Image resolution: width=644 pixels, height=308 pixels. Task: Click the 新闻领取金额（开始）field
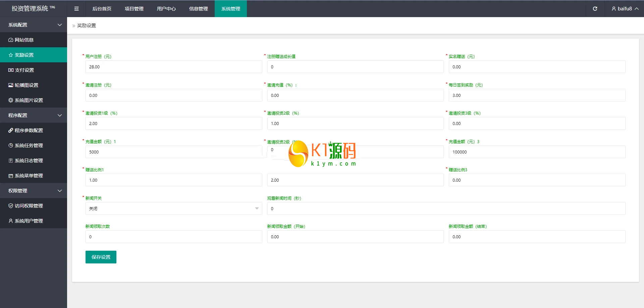coord(356,237)
